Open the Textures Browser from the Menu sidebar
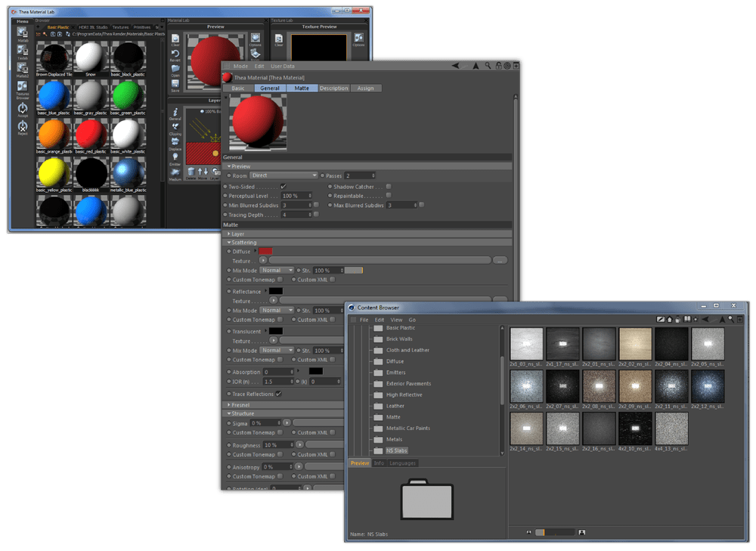The image size is (756, 551). coord(23,86)
